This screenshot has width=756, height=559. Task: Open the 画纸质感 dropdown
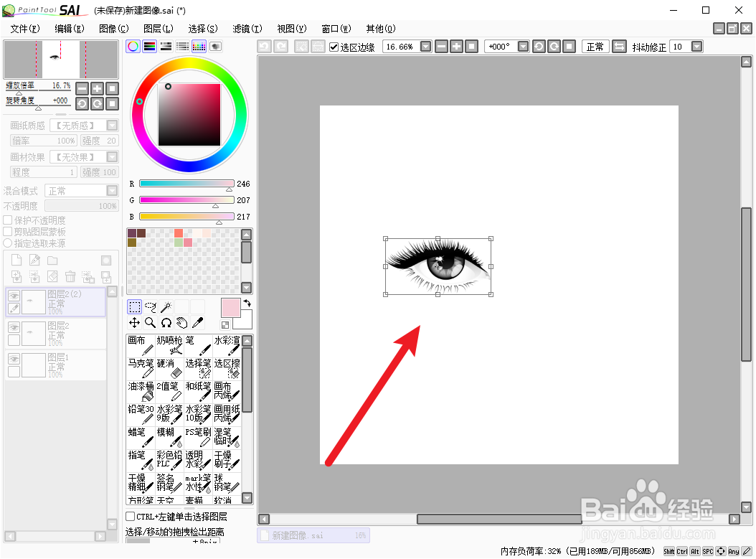pyautogui.click(x=113, y=126)
